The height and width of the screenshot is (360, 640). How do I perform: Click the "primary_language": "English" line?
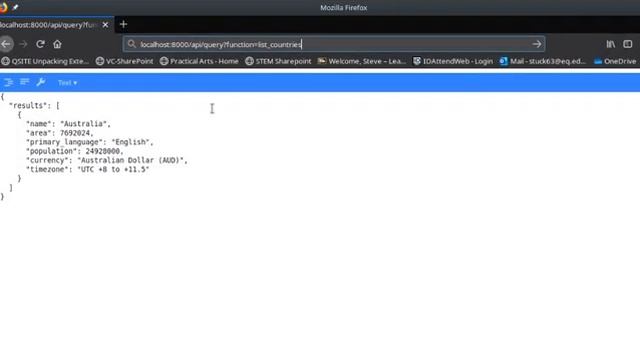coord(90,142)
